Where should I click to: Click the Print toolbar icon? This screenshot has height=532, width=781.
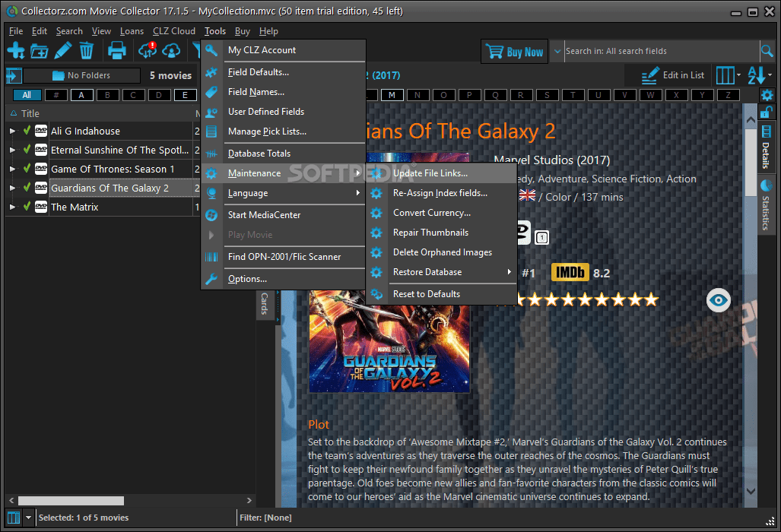point(117,50)
